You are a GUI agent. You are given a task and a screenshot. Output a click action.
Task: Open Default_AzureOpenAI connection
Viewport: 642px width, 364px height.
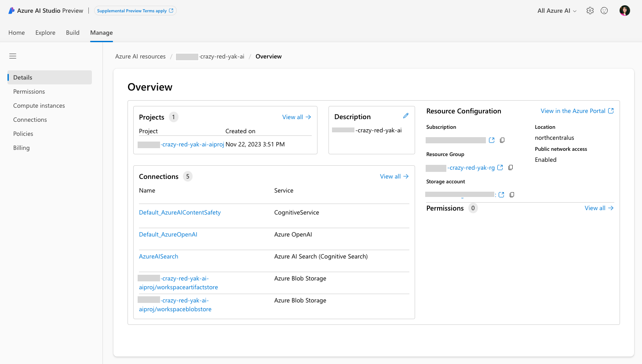tap(168, 234)
